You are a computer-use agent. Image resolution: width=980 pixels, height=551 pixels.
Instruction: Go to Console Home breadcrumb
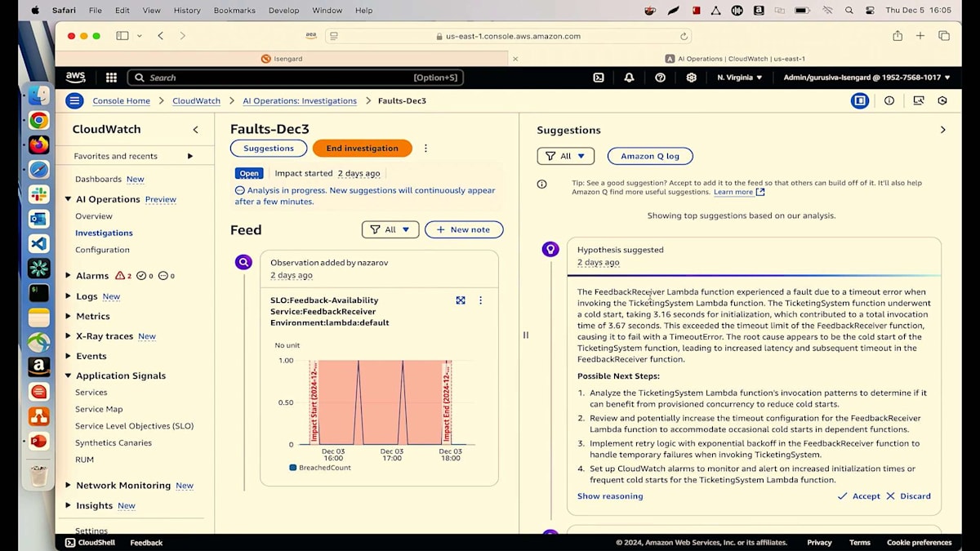click(x=122, y=101)
